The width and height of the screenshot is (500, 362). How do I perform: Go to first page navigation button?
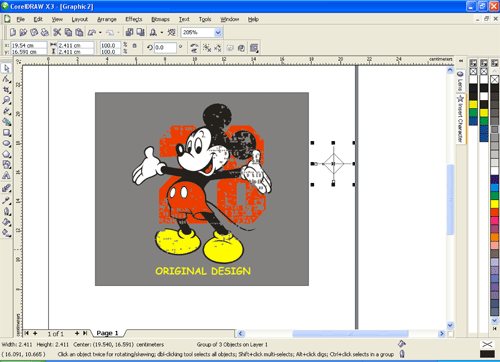tap(27, 333)
